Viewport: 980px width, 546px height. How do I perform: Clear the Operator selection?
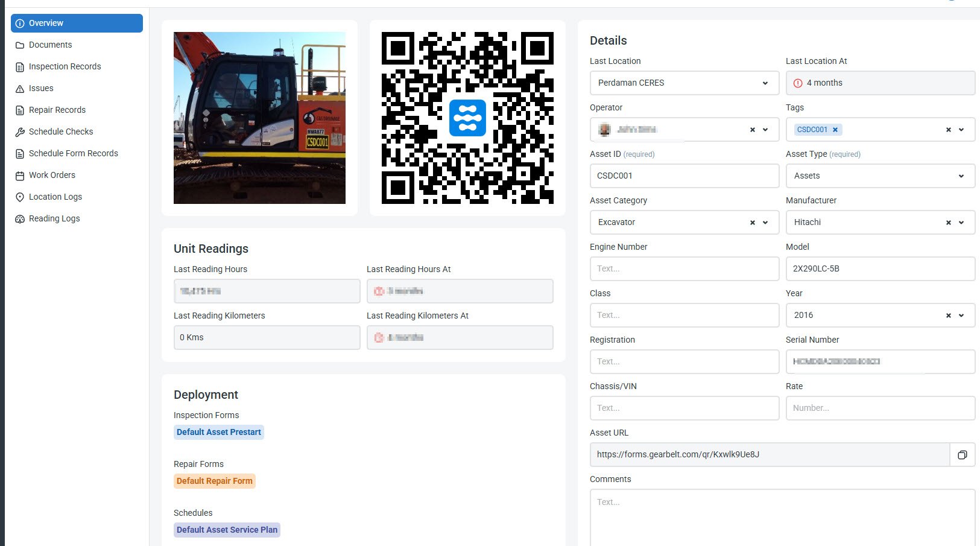tap(752, 130)
